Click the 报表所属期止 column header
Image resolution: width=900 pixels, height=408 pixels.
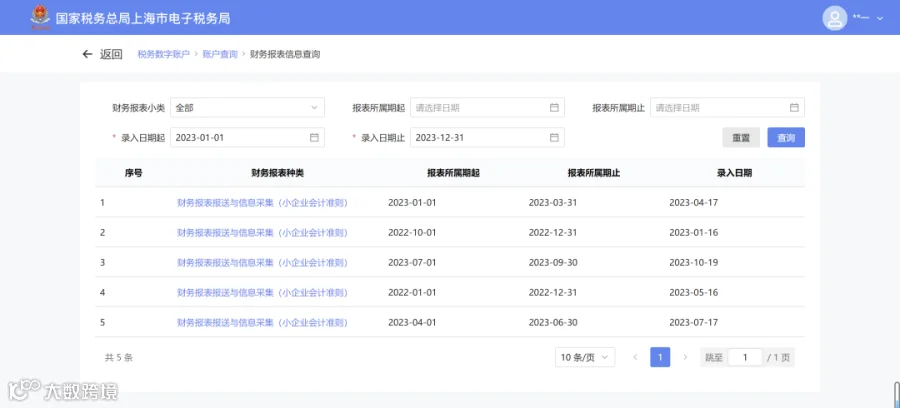[x=594, y=173]
